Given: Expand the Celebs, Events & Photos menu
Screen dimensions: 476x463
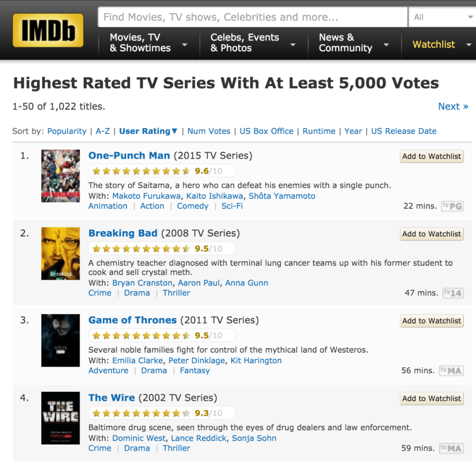Looking at the screenshot, I should [253, 43].
